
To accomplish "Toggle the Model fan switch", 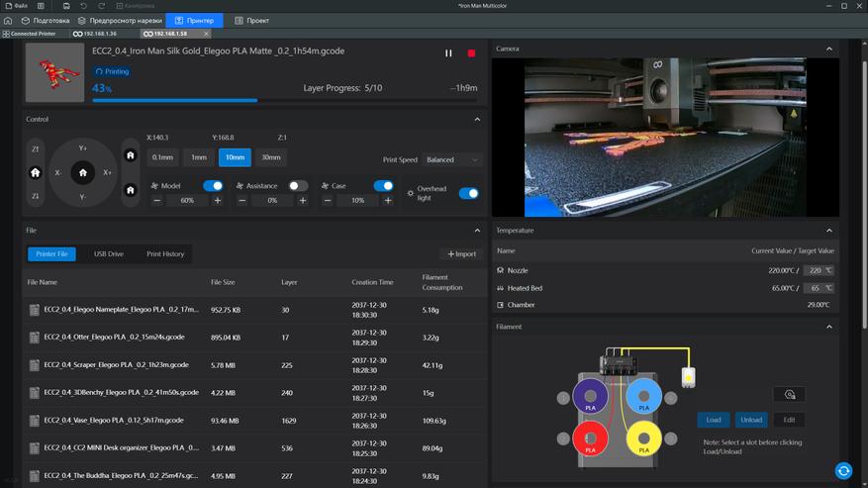I will tap(213, 186).
